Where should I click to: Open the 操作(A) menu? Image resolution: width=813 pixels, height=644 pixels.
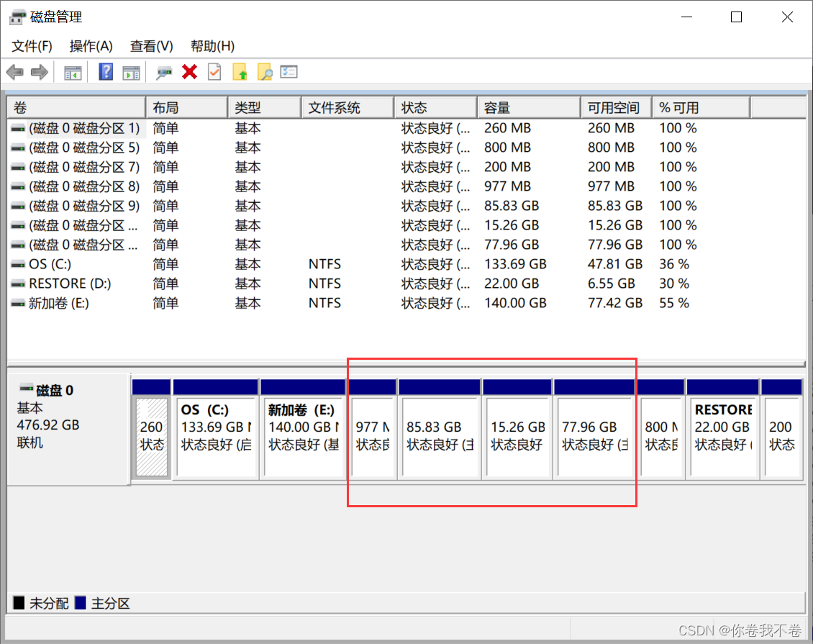click(x=91, y=46)
